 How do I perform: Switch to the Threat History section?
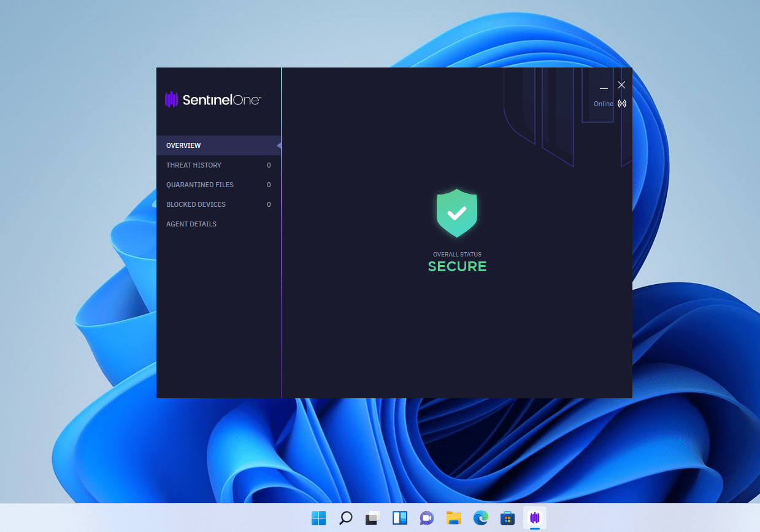point(194,164)
